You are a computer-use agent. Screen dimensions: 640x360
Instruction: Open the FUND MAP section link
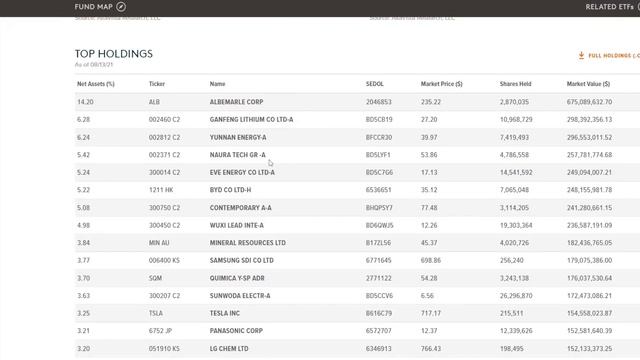pyautogui.click(x=93, y=7)
